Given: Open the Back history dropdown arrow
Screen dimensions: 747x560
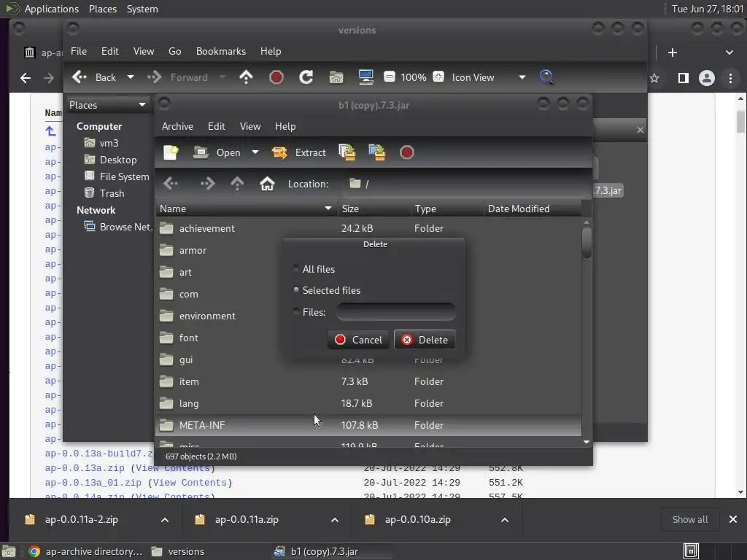Looking at the screenshot, I should click(131, 77).
